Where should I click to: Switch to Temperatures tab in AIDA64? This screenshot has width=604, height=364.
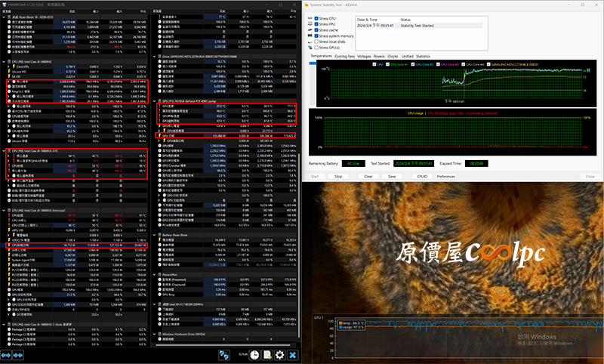pos(322,56)
